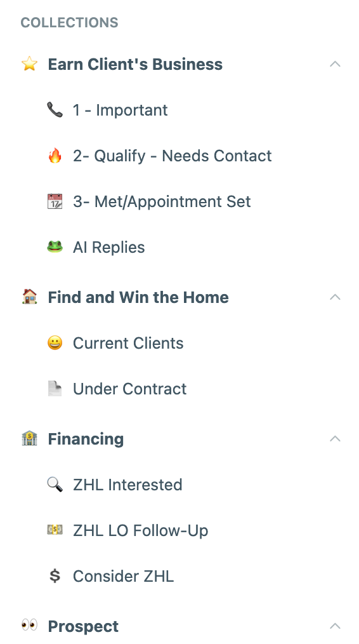This screenshot has width=359, height=644.
Task: Select the ZHL Interested collection
Action: pos(127,485)
